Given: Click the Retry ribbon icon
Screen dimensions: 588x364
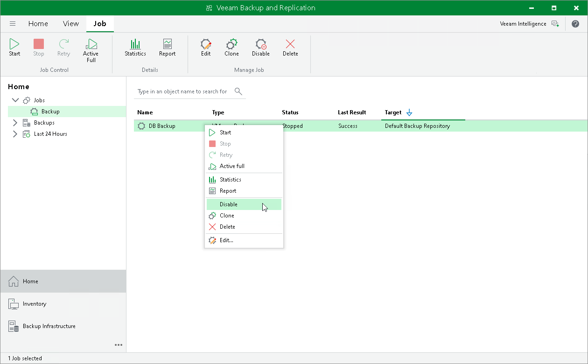Looking at the screenshot, I should [63, 44].
